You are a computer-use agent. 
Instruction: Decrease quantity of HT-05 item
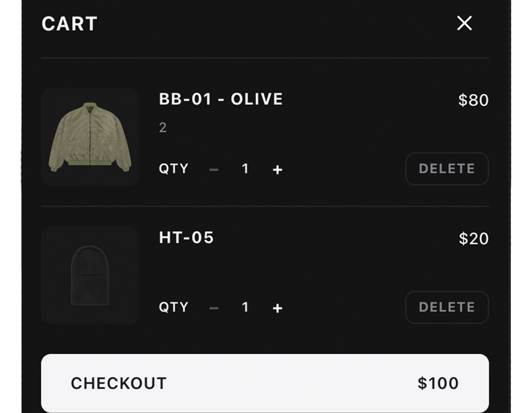(x=214, y=308)
